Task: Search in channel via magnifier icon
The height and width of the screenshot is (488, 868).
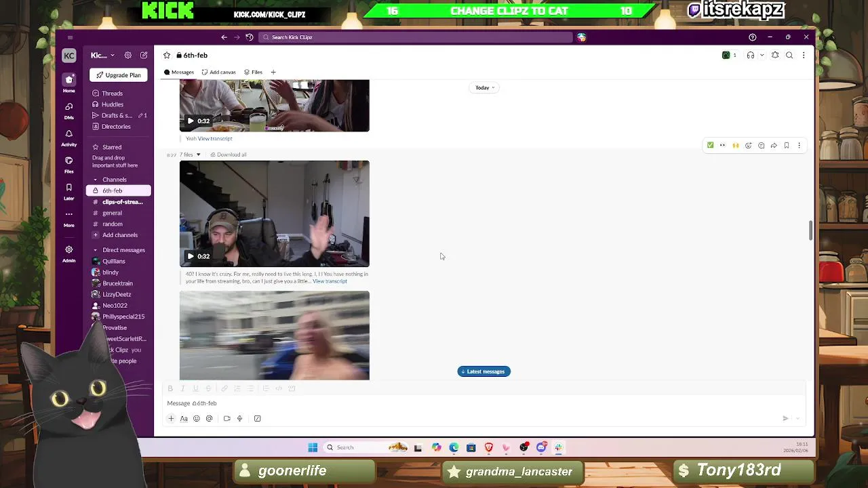Action: (x=789, y=56)
